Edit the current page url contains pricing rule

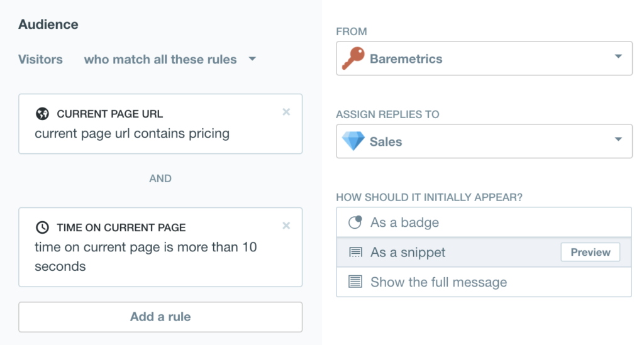(132, 133)
